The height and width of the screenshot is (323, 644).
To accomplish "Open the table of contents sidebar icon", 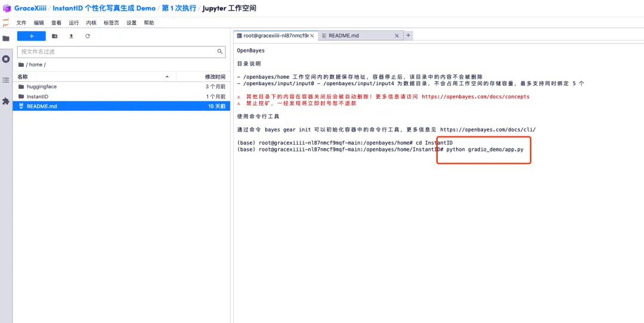I will tap(6, 80).
